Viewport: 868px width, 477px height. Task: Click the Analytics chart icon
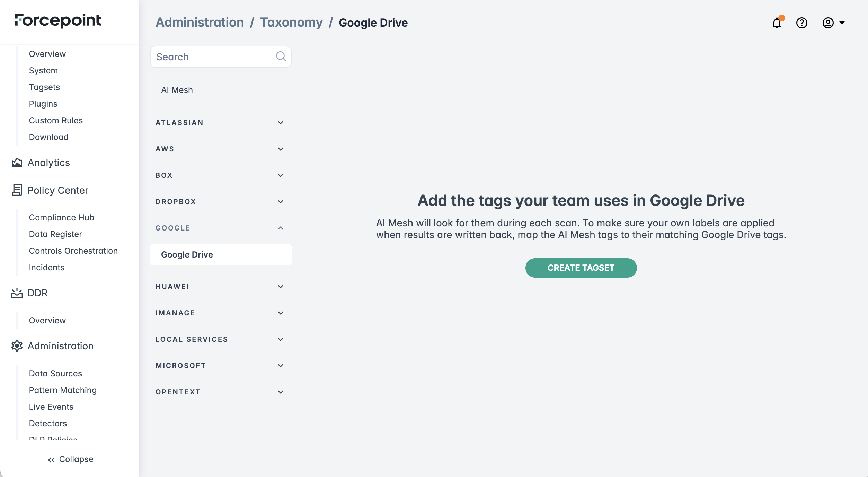point(17,163)
